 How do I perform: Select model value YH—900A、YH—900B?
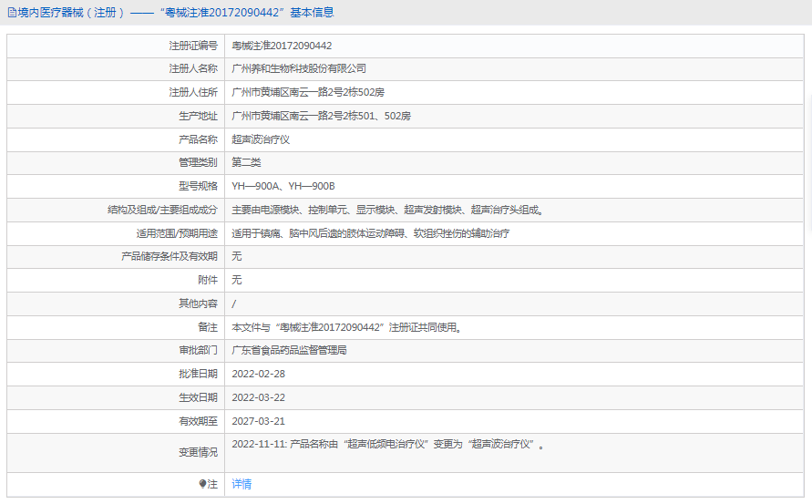click(283, 186)
